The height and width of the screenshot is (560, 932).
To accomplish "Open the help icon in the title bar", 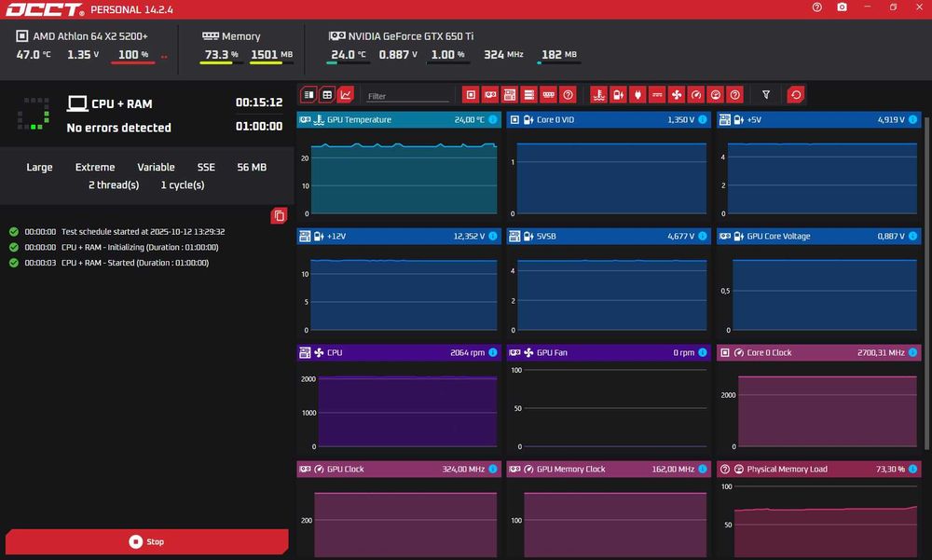I will coord(816,7).
